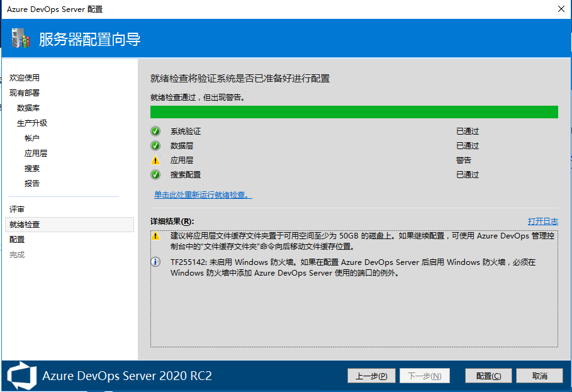Close the Azure DevOps Server configuration window
572x392 pixels.
tap(561, 9)
